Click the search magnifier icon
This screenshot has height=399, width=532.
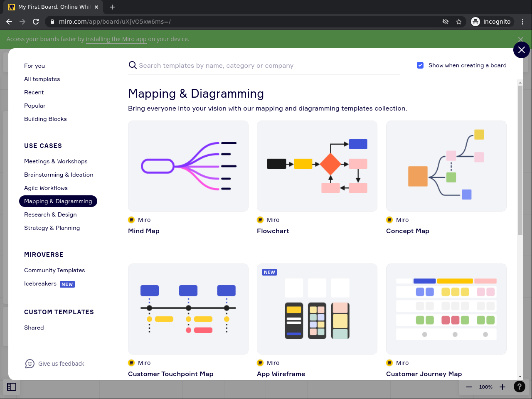133,65
